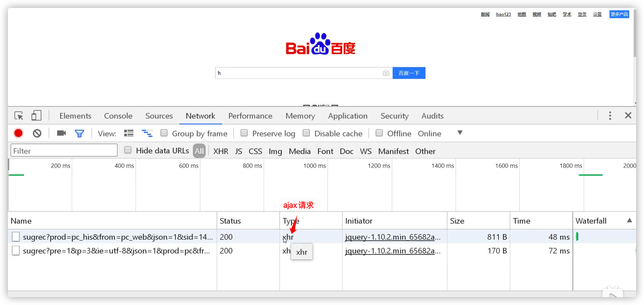The width and height of the screenshot is (644, 305).
Task: Sort by the Waterfall column arrow
Action: coord(629,220)
